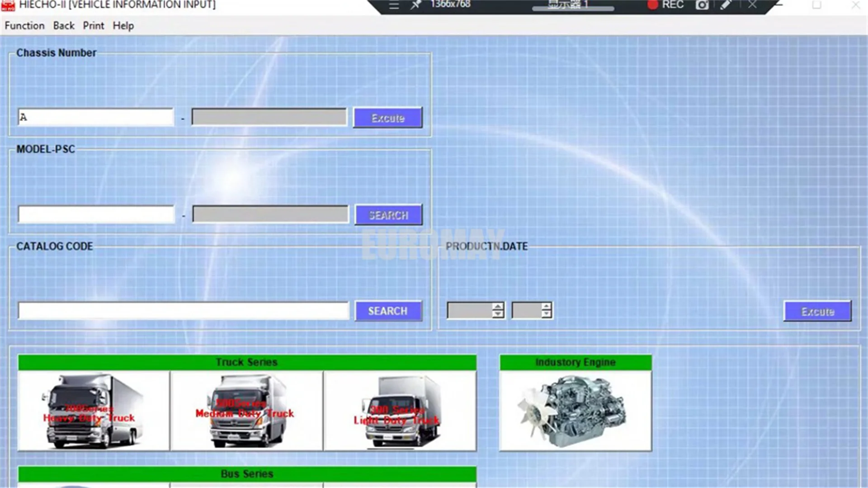This screenshot has width=868, height=488.
Task: Click SEARCH in the CATALOG CODE group
Action: point(388,311)
